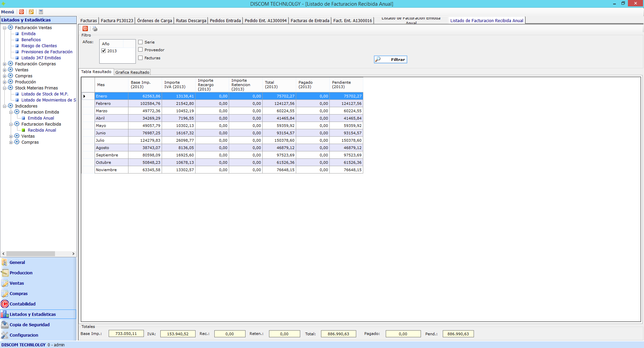Switch to the Grafica Resultado tab
Image resolution: width=644 pixels, height=348 pixels.
pos(132,72)
